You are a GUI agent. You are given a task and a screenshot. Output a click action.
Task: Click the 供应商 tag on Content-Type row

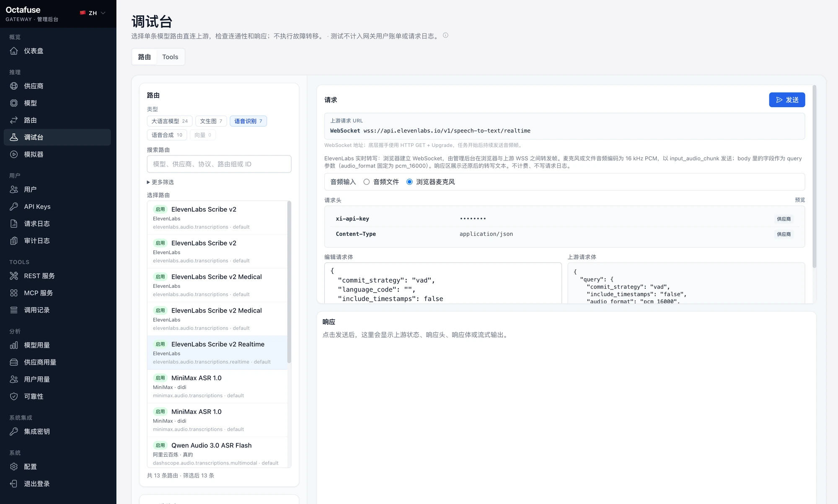click(x=784, y=234)
